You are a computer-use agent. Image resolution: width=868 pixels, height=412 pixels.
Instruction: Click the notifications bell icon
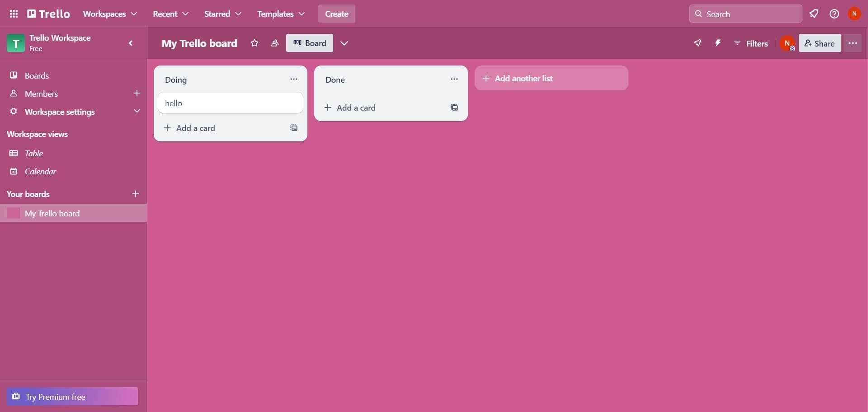coord(814,14)
